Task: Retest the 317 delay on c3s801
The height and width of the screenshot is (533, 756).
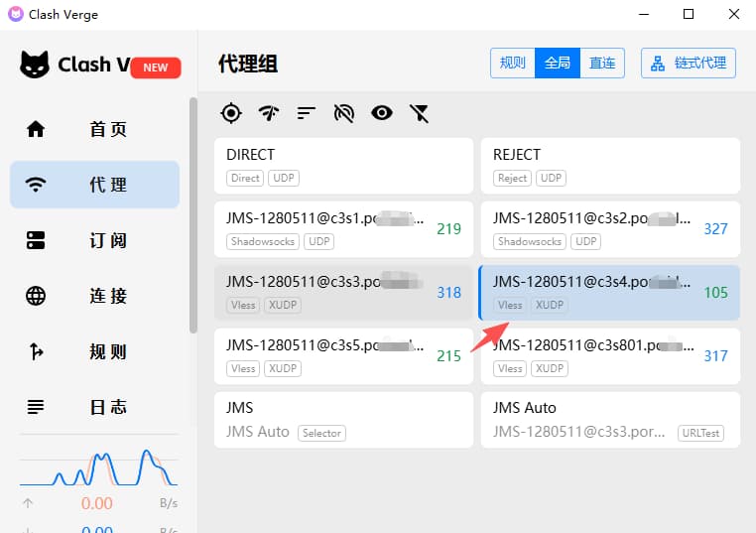Action: pos(715,356)
